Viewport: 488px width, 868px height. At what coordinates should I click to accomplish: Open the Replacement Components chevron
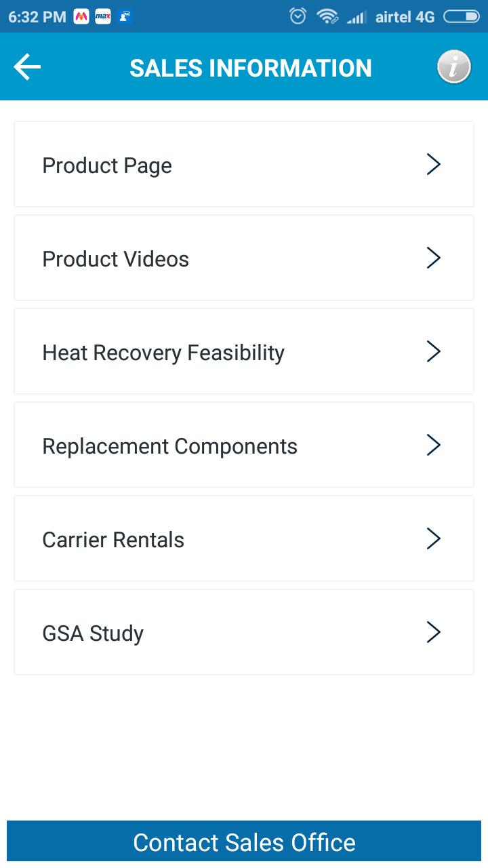tap(434, 446)
